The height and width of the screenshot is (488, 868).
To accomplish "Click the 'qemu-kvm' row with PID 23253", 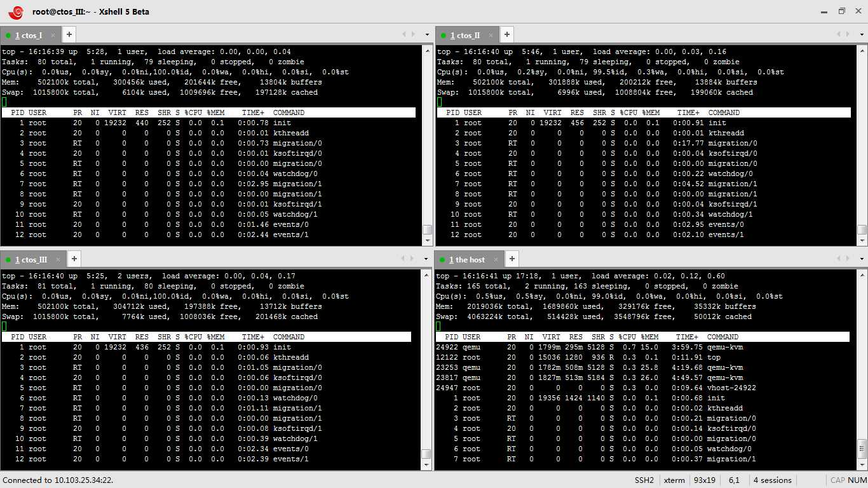I will (642, 367).
